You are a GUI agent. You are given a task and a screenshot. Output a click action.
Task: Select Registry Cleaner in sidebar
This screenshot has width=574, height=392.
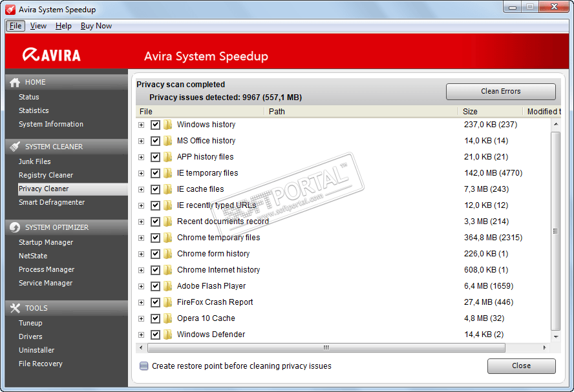point(46,175)
